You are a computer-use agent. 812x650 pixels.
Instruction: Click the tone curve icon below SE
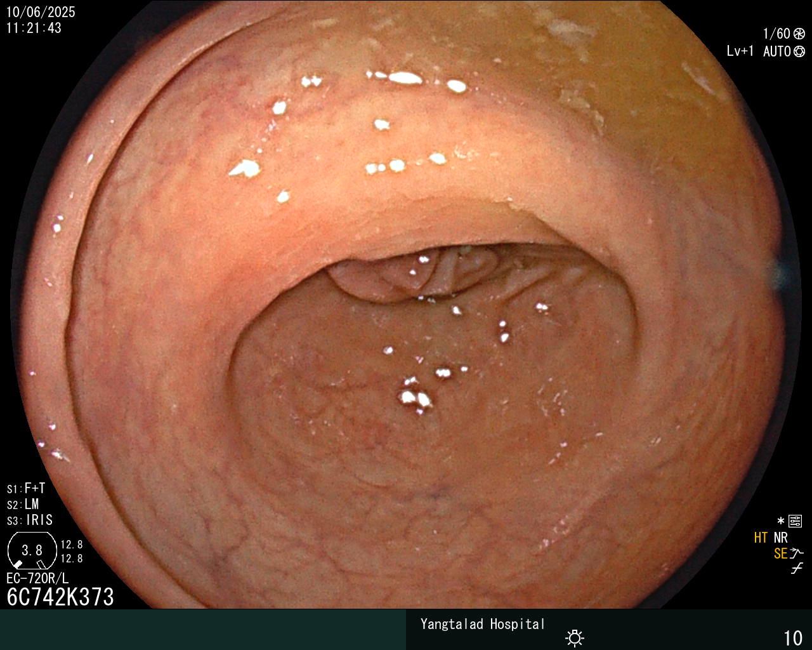point(797,569)
